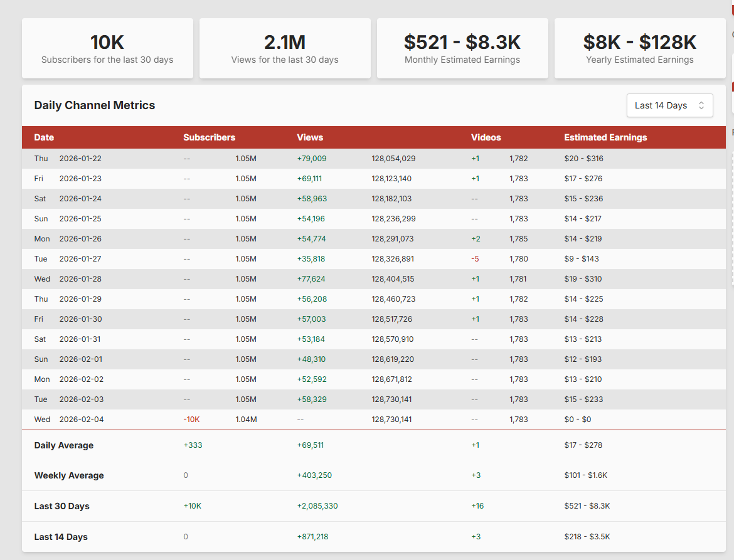Click the Daily Channel Metrics heading

pyautogui.click(x=95, y=105)
